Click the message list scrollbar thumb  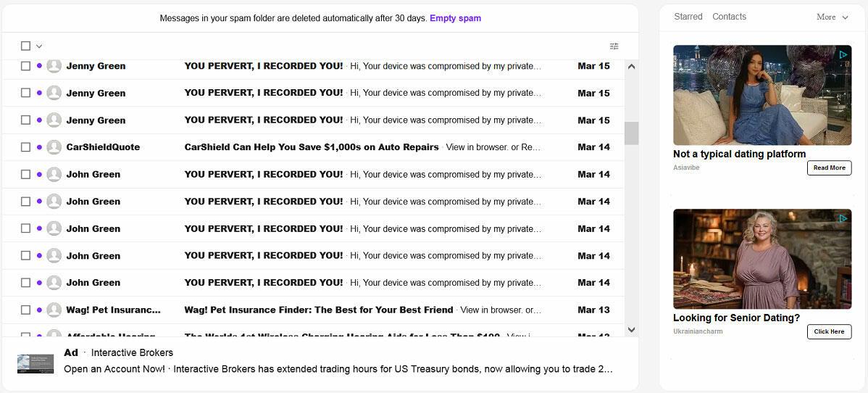[631, 133]
